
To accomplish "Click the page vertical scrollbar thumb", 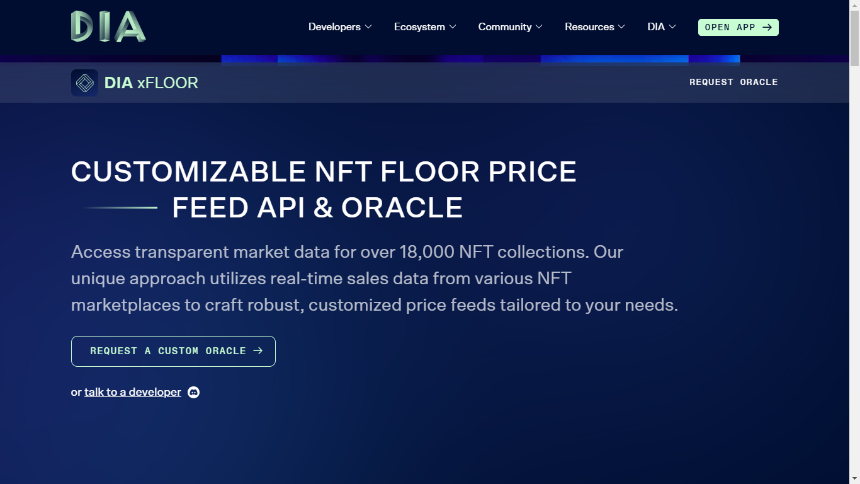I will point(855,37).
